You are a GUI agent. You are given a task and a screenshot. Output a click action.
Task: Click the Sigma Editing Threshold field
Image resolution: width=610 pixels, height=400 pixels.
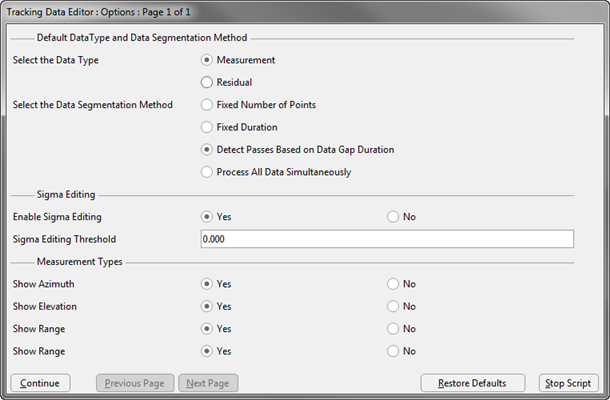(387, 239)
